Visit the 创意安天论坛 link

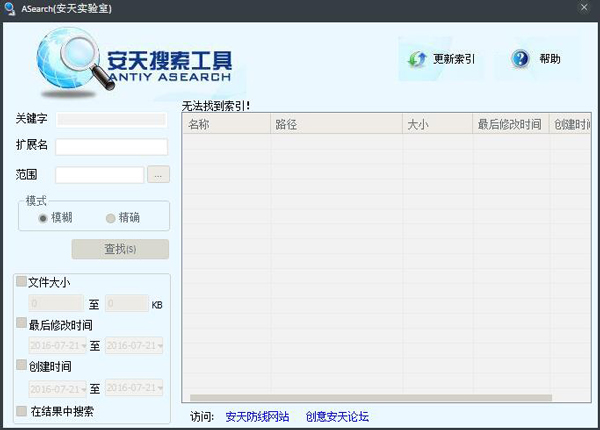(x=337, y=416)
